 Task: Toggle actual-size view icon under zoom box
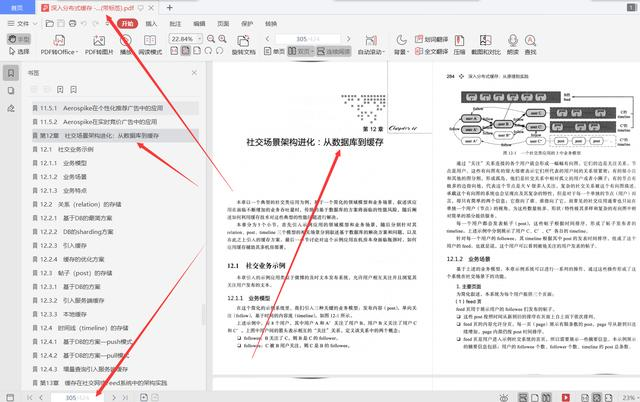pyautogui.click(x=174, y=51)
